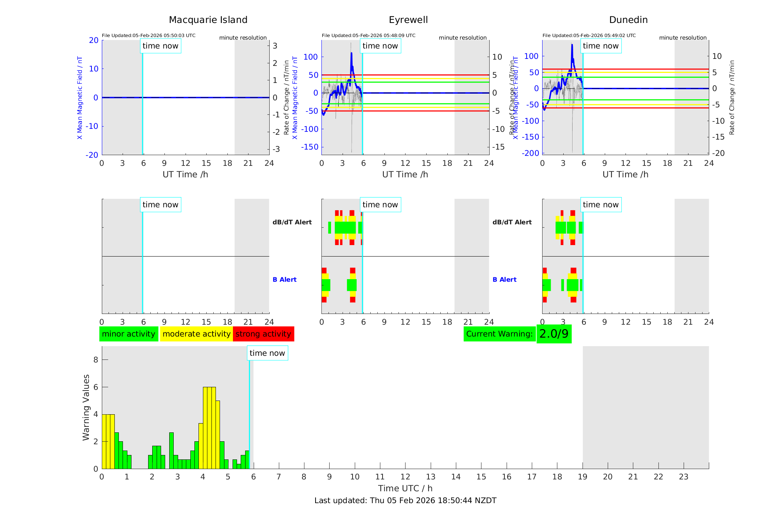Click the blue peak in Eyrewell magnetic field curve
Viewport: 784px width, 532px height.
(351, 55)
